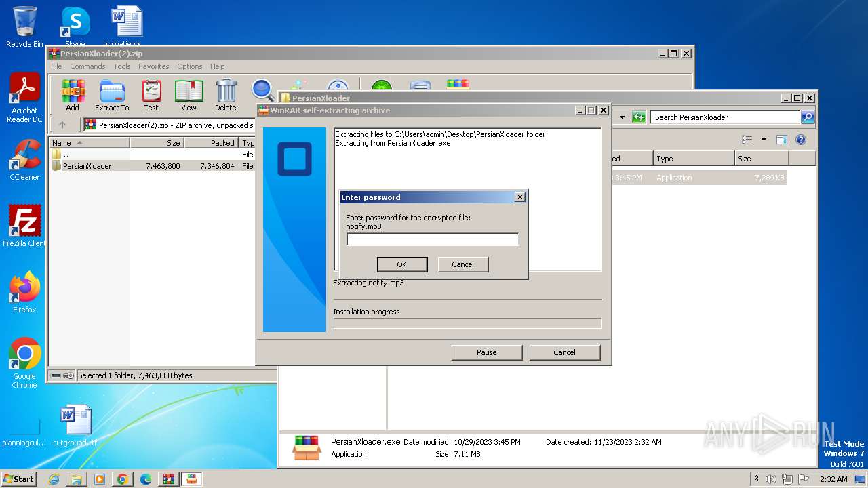Screen dimensions: 868x488
Task: Open the File menu in WinRAR
Action: coord(56,66)
